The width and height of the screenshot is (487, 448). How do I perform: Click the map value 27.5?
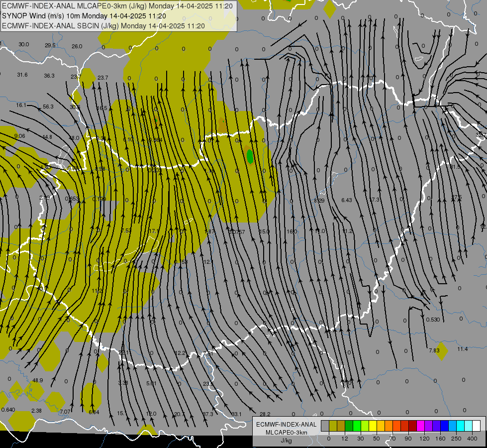[x=457, y=198]
